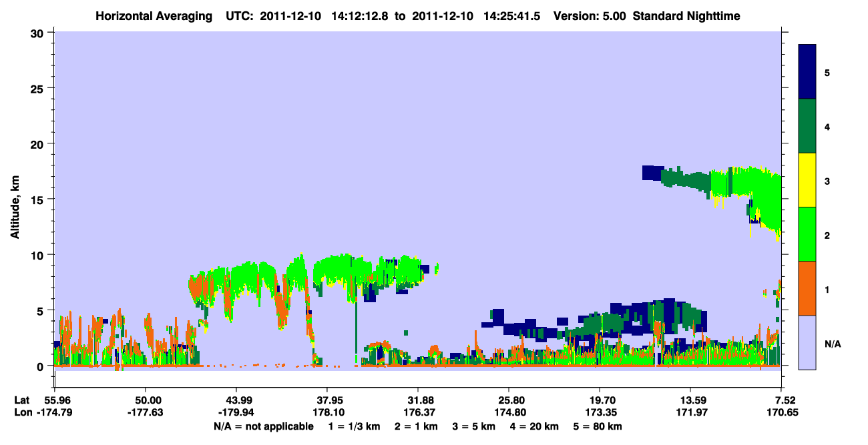Click the y-axis tick label 15
This screenshot has width=868, height=445.
[39, 199]
